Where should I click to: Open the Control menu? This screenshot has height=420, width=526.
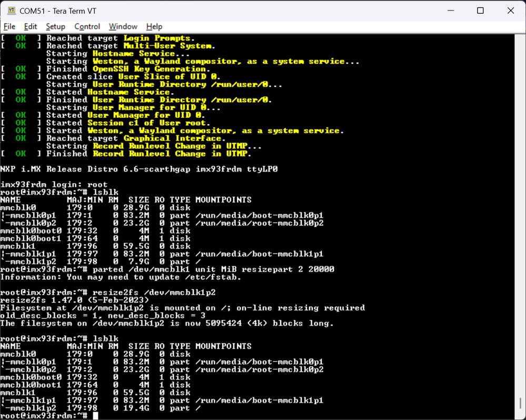tap(87, 26)
